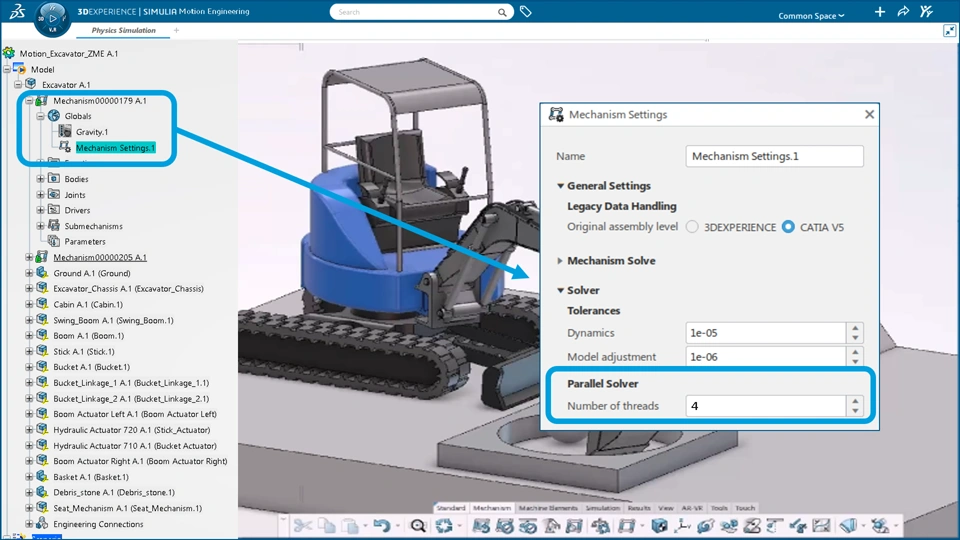Screen dimensions: 960x540
Task: Add a new tab with the plus button
Action: 176,30
